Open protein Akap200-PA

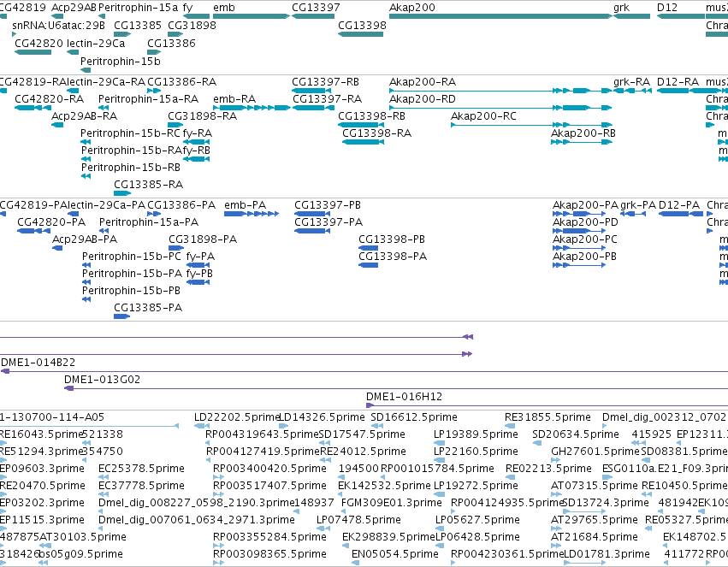click(585, 205)
